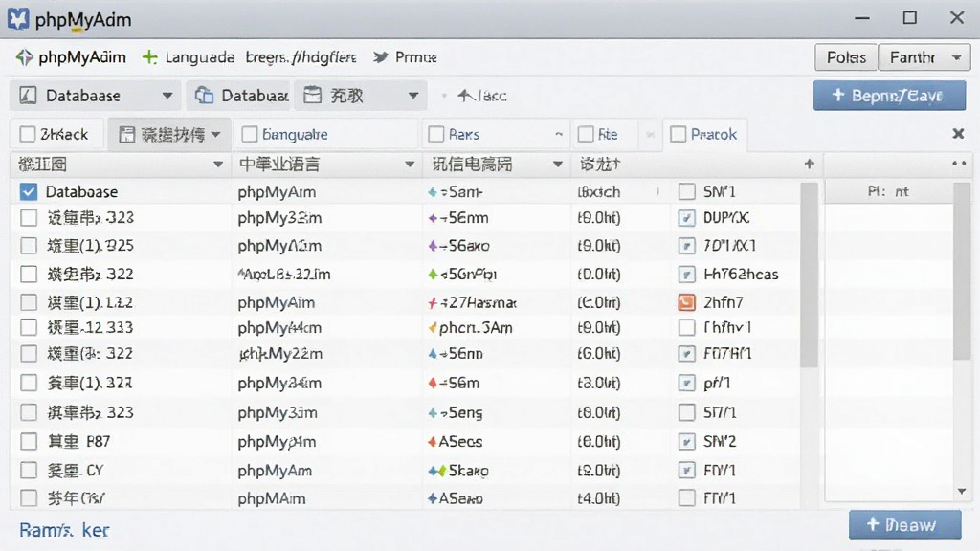Viewport: 980px width, 551px height.
Task: Toggle the SM'1 checkbox in the Database row
Action: coord(687,191)
